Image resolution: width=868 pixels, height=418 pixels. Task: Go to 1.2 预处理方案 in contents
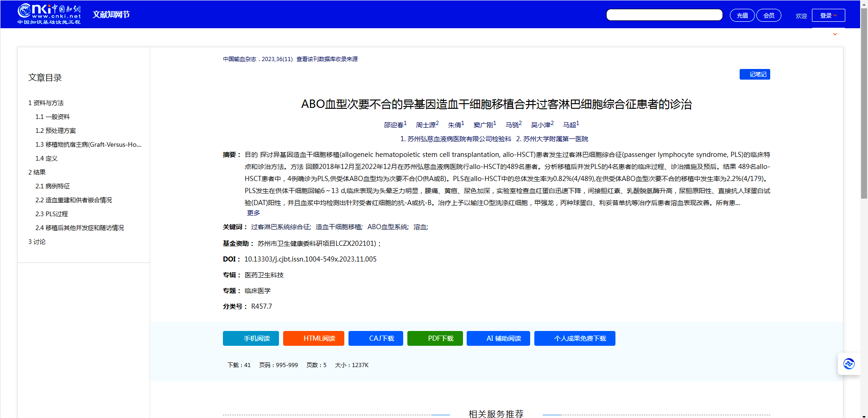click(56, 131)
